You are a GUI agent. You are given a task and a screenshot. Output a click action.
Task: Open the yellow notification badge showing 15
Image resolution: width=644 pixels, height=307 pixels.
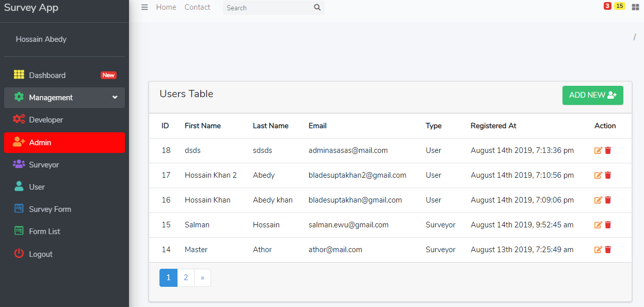click(619, 6)
